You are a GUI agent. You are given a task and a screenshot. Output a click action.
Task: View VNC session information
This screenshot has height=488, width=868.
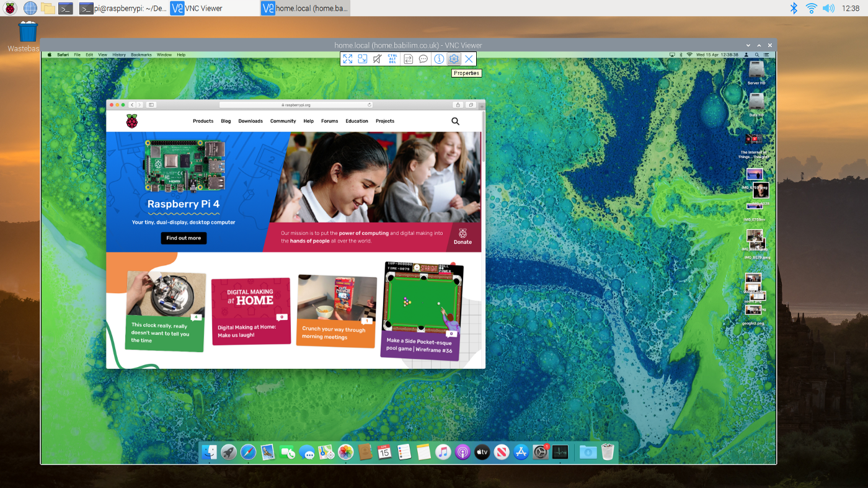438,58
